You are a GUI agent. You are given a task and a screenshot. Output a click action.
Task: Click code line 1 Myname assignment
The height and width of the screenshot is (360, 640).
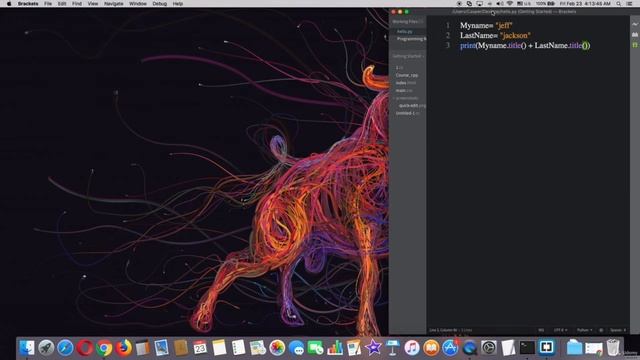tap(486, 25)
